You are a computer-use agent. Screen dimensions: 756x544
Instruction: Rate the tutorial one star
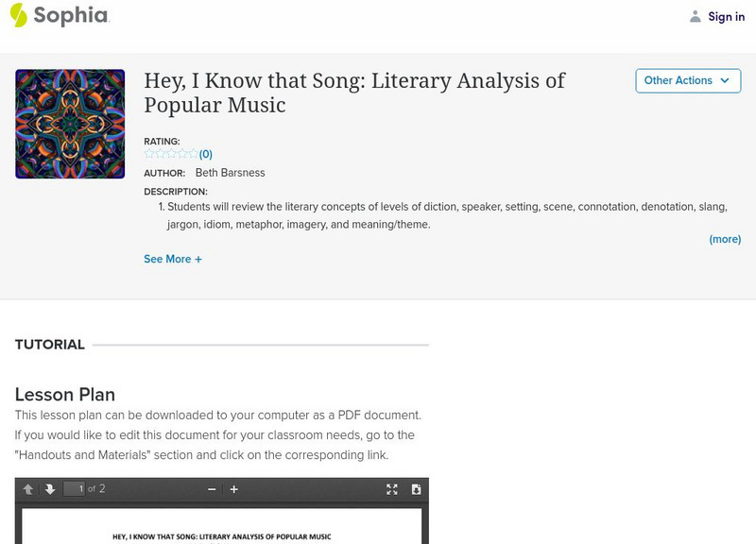click(x=149, y=154)
